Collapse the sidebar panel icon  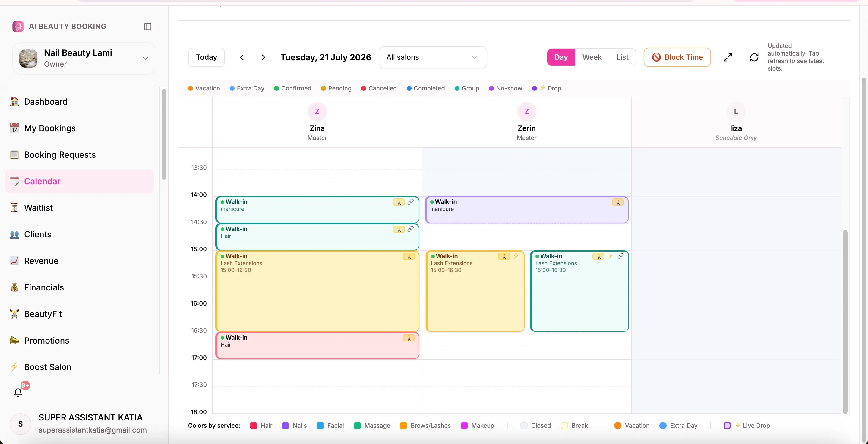[x=148, y=26]
